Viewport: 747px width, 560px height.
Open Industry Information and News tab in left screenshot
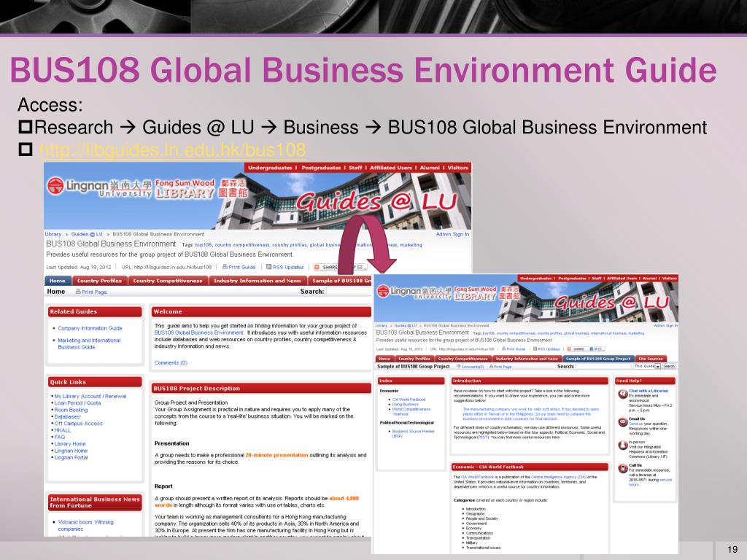pos(258,281)
